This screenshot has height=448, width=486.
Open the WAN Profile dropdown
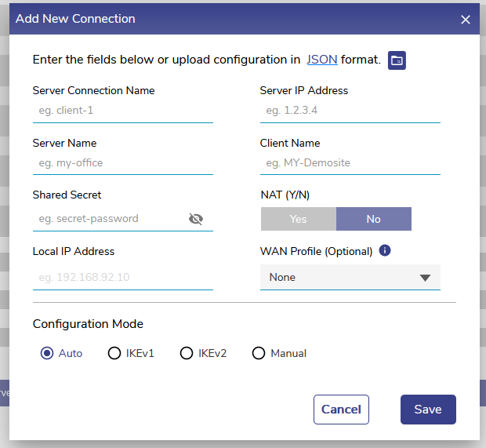click(x=350, y=277)
